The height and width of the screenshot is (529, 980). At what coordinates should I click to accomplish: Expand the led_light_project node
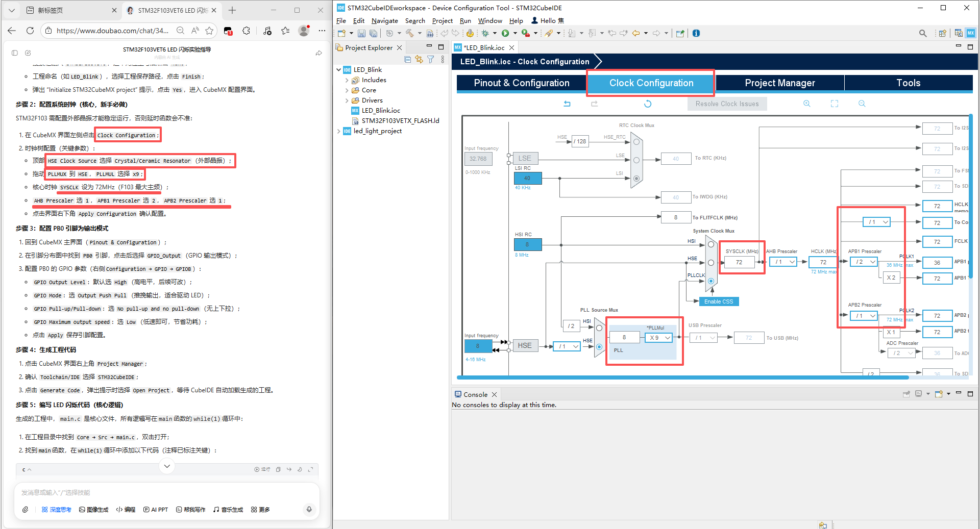point(338,131)
